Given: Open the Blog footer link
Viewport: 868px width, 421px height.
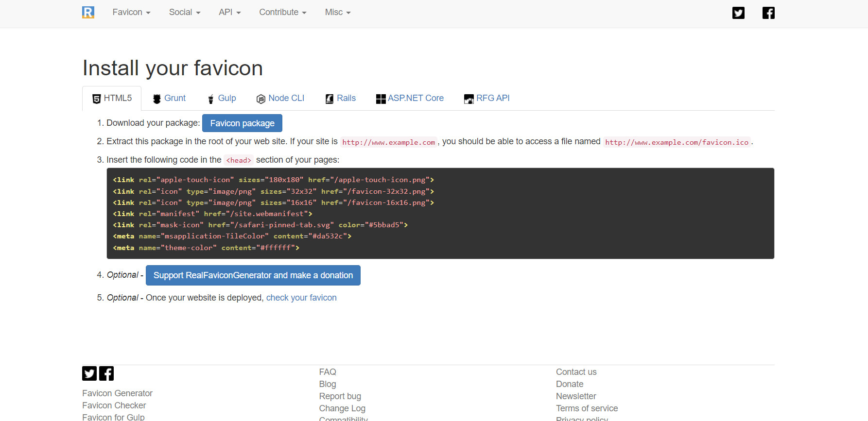Looking at the screenshot, I should pyautogui.click(x=328, y=384).
